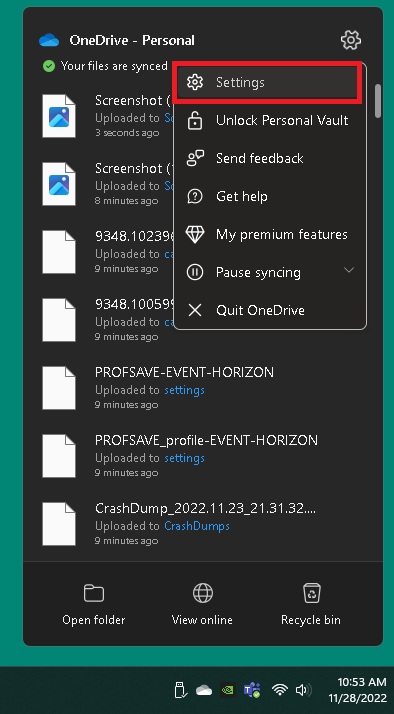The image size is (394, 714).
Task: Click the gear icon in OneDrive header
Action: tap(351, 40)
